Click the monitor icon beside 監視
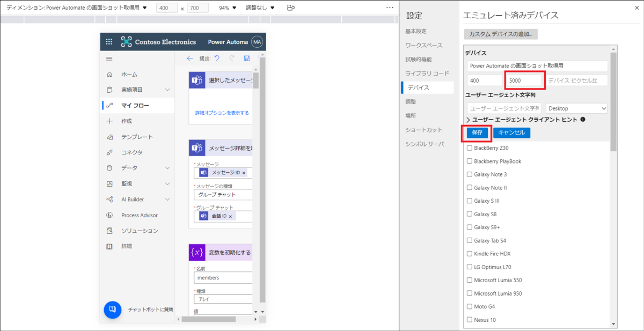The height and width of the screenshot is (331, 644). pyautogui.click(x=109, y=183)
